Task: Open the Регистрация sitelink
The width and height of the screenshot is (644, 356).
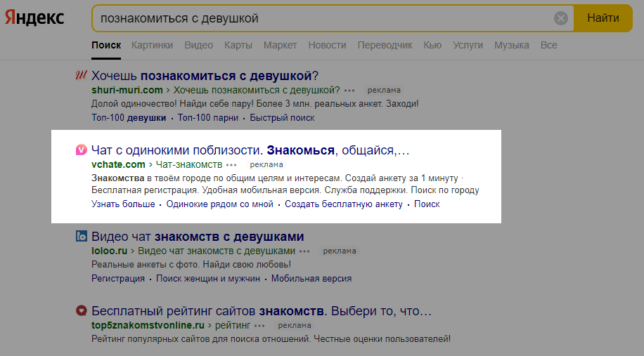Action: click(x=118, y=279)
